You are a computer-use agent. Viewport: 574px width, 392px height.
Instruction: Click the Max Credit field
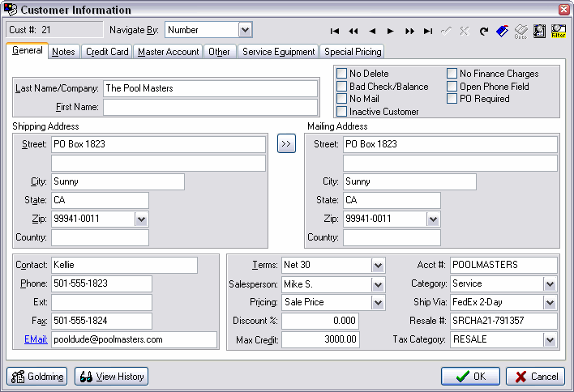[320, 339]
